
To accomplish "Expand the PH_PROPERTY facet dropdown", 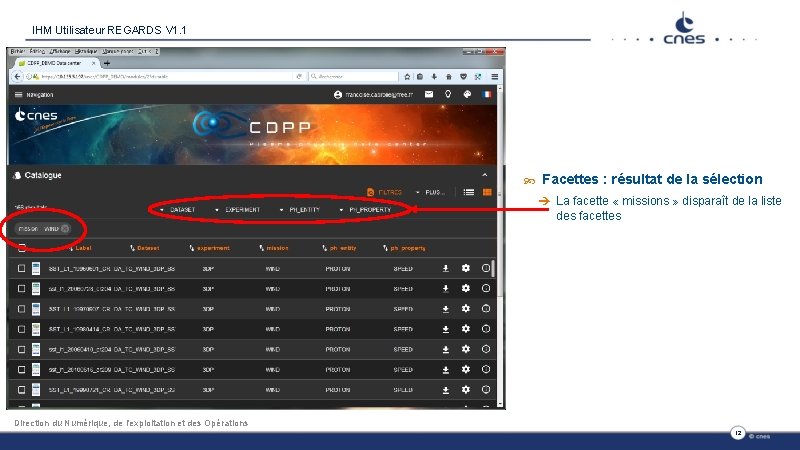I will (x=365, y=210).
